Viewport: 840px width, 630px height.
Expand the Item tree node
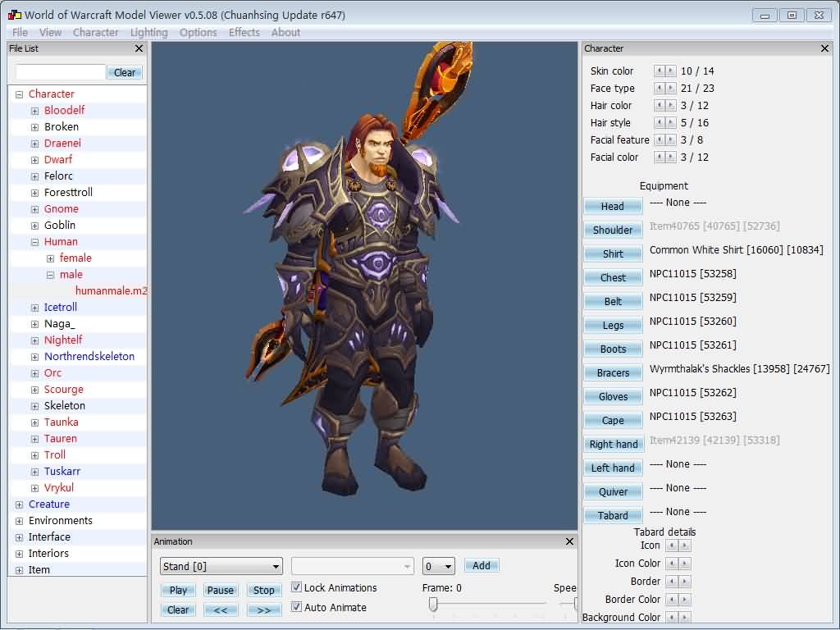[x=20, y=570]
